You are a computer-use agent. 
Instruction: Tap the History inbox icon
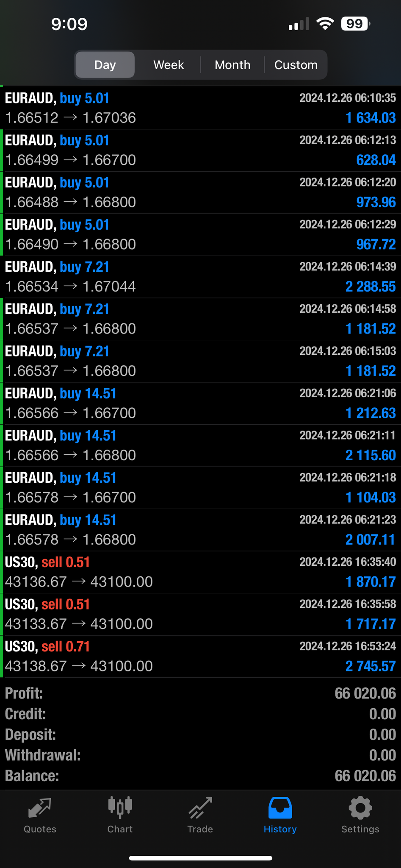[x=280, y=808]
